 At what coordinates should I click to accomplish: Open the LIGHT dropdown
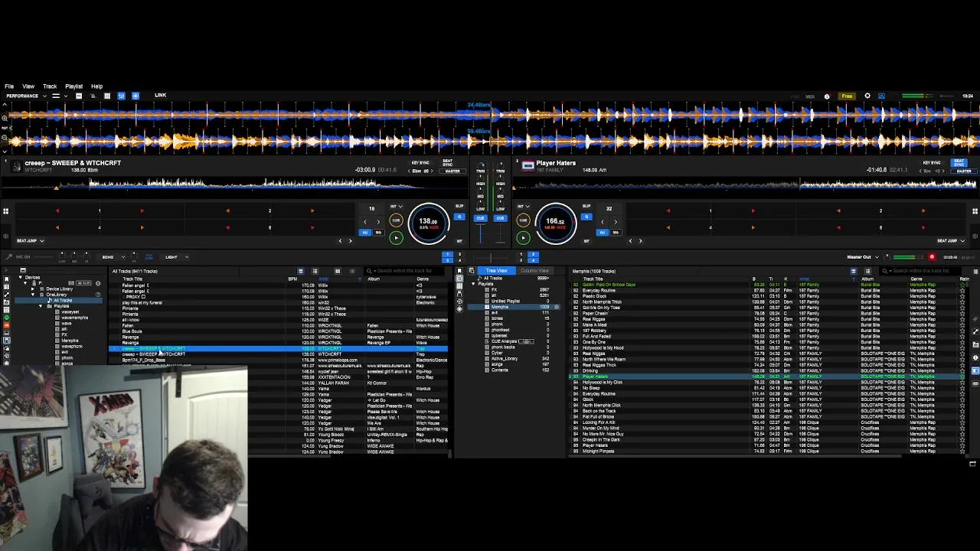tap(176, 257)
